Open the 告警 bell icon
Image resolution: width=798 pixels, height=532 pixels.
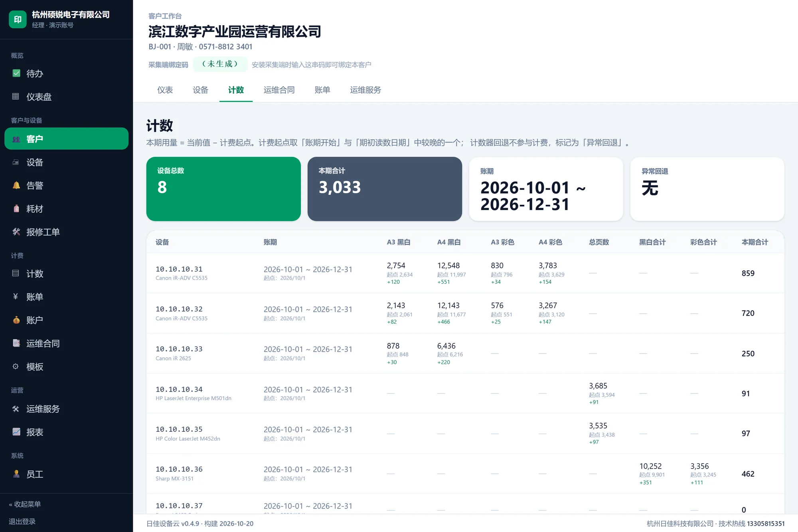point(16,185)
